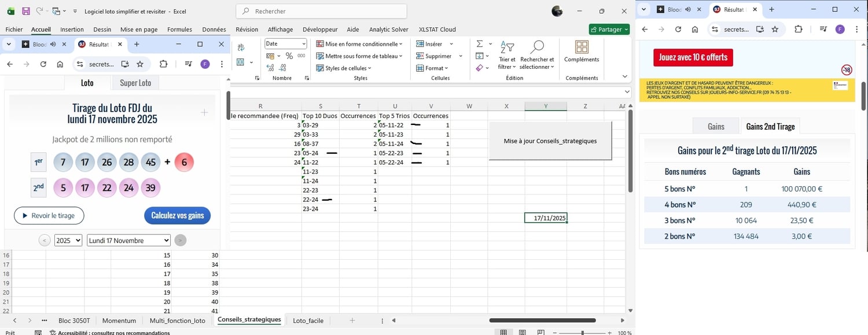Viewport: 868px width, 335px height.
Task: Switch to Multi_fonction_loto sheet tab
Action: pyautogui.click(x=177, y=320)
